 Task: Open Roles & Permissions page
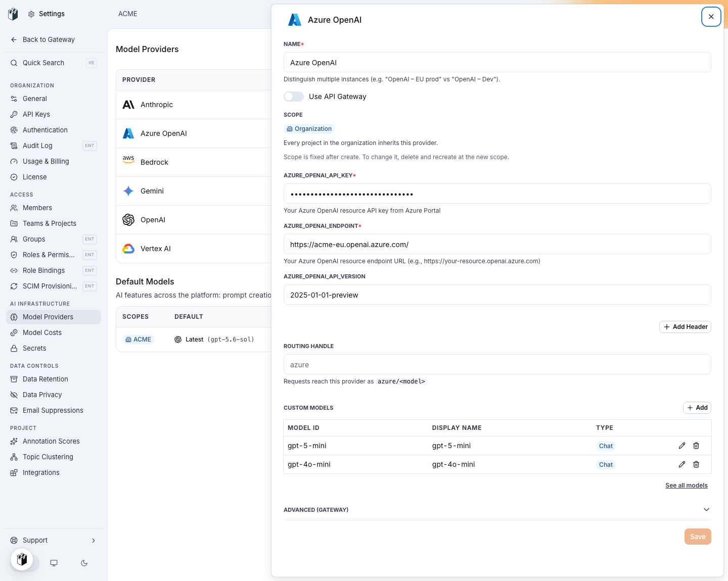coord(53,255)
